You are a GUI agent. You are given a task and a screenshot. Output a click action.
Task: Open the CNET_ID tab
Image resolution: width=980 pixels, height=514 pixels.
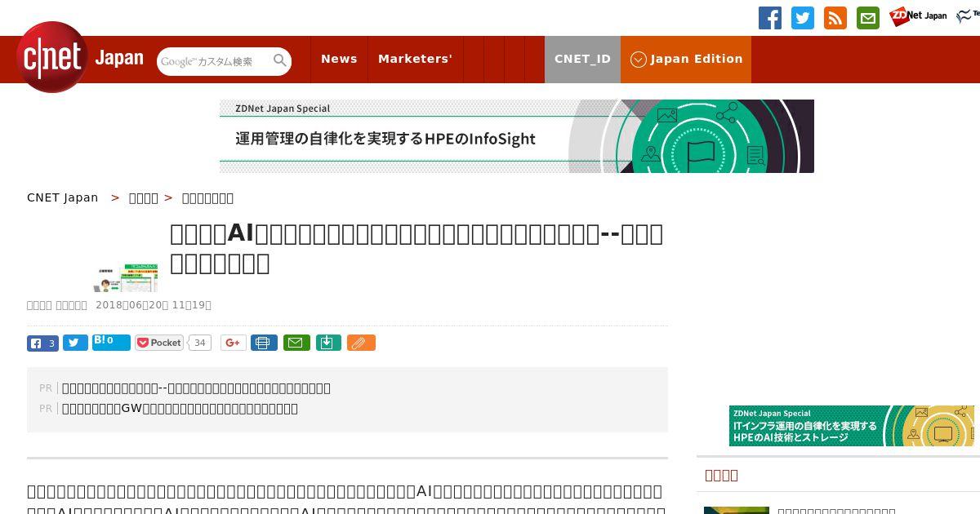(x=582, y=59)
